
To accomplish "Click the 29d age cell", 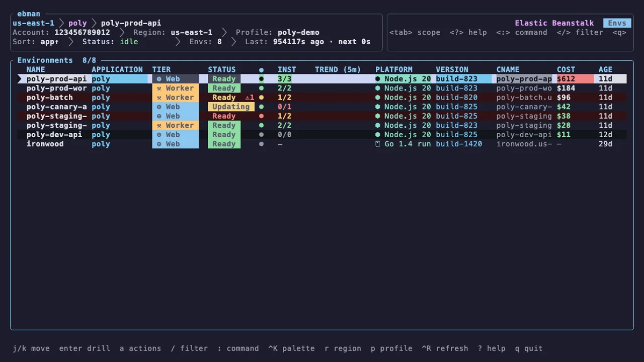I will (x=606, y=144).
